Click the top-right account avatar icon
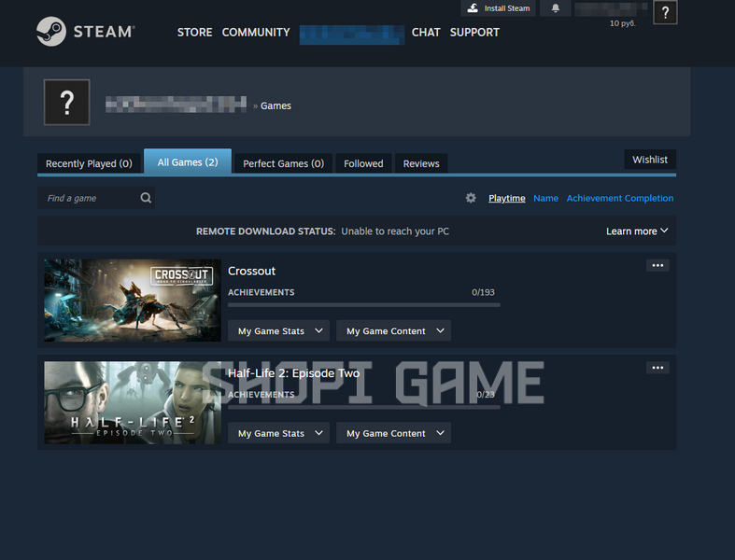 (665, 12)
